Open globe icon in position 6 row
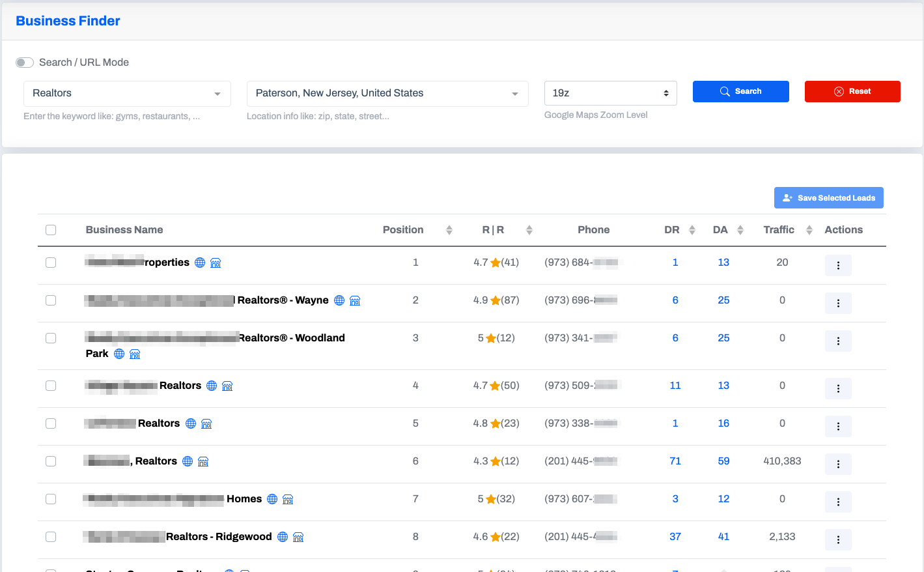This screenshot has height=572, width=924. 188,461
